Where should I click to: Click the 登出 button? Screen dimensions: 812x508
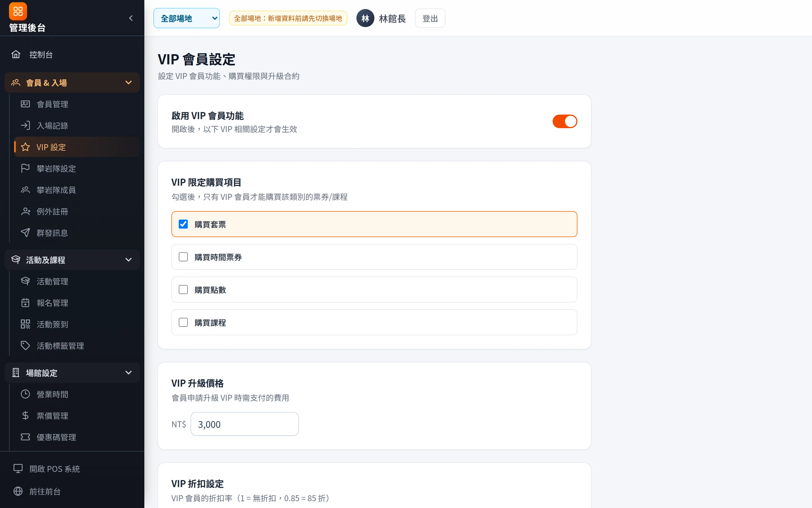[x=430, y=18]
